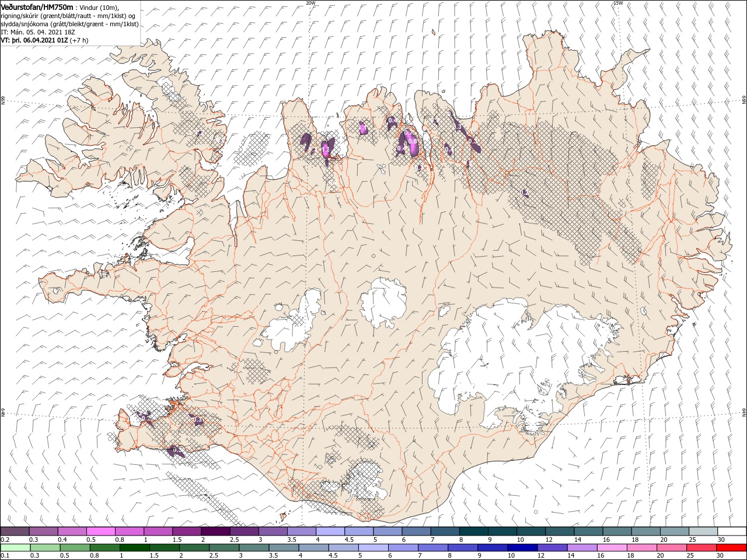Screen dimensions: 747x560
Task: Pick the rain scale 25 swatch
Action: 701,548
